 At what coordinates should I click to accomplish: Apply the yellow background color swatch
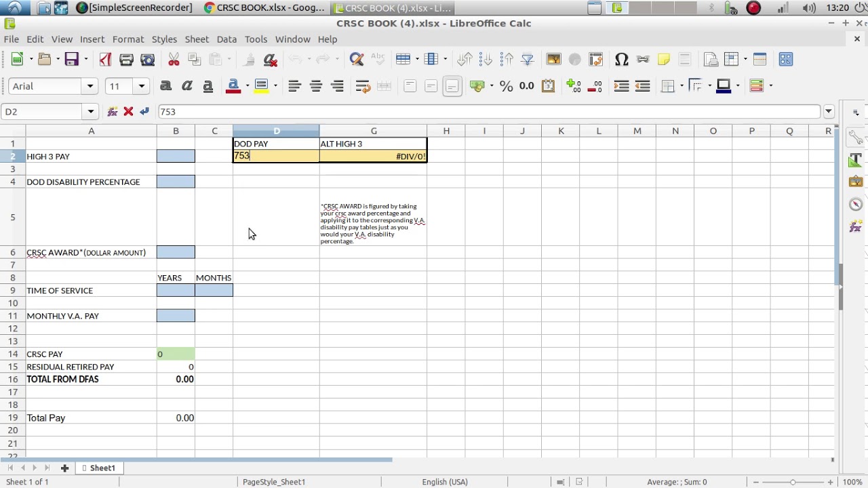(262, 86)
